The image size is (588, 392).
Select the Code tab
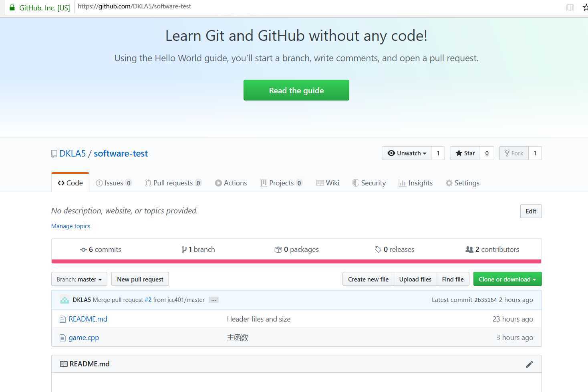pyautogui.click(x=70, y=183)
